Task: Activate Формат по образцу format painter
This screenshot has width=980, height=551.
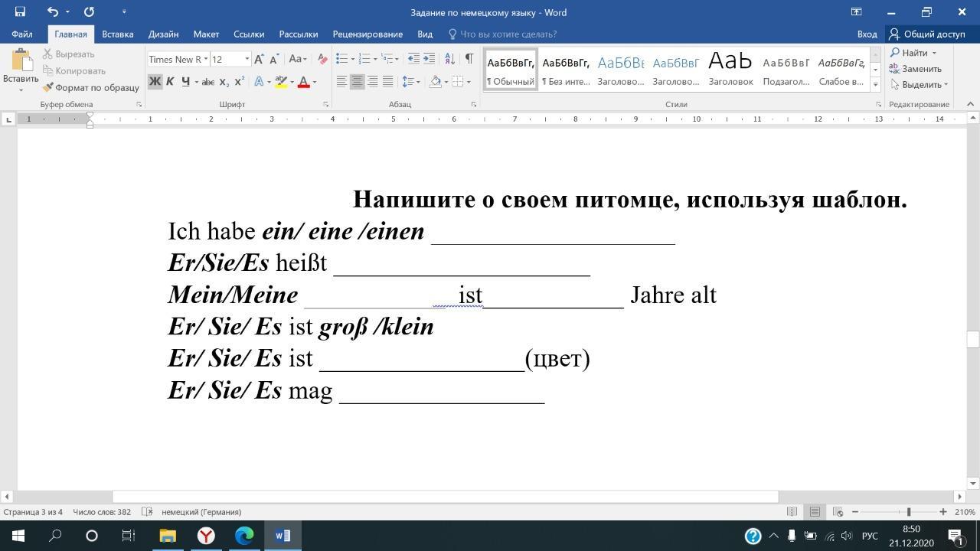Action: [90, 88]
